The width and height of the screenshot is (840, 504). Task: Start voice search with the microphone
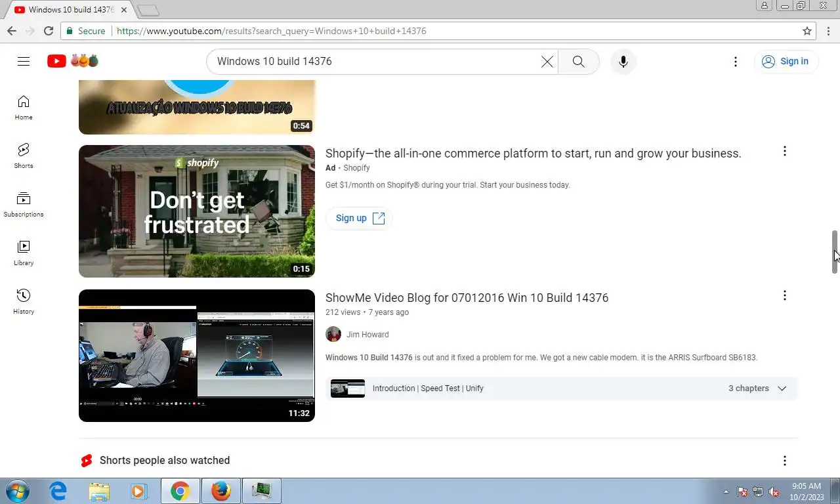(x=623, y=61)
